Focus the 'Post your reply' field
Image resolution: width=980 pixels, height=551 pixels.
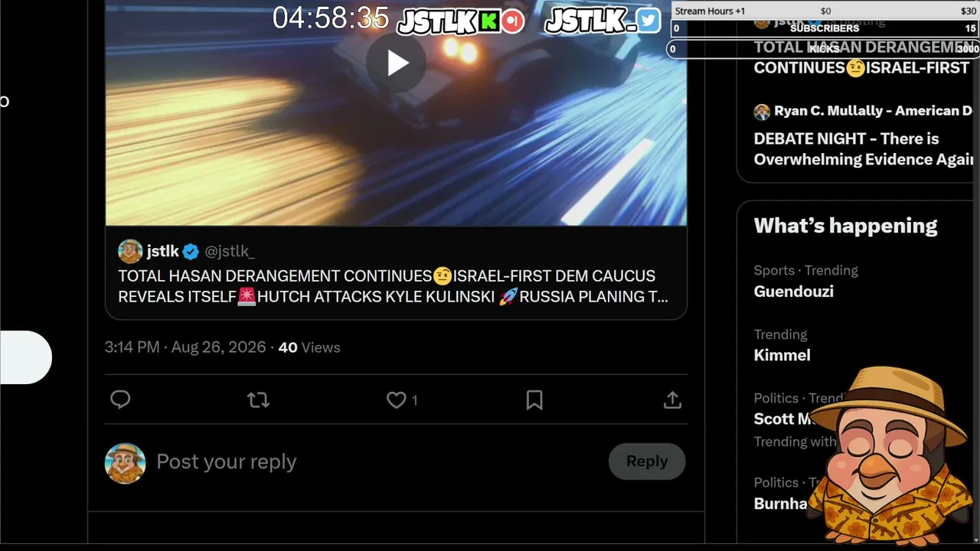tap(226, 461)
